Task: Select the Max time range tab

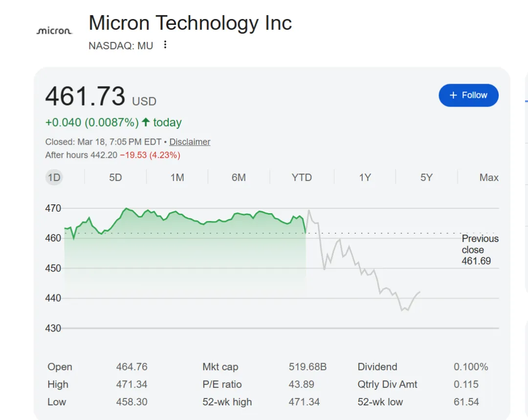Action: point(489,177)
